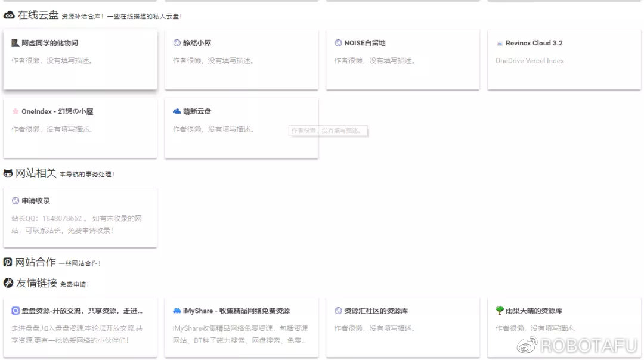
Task: Click description text under 萌新云盘
Action: point(213,129)
